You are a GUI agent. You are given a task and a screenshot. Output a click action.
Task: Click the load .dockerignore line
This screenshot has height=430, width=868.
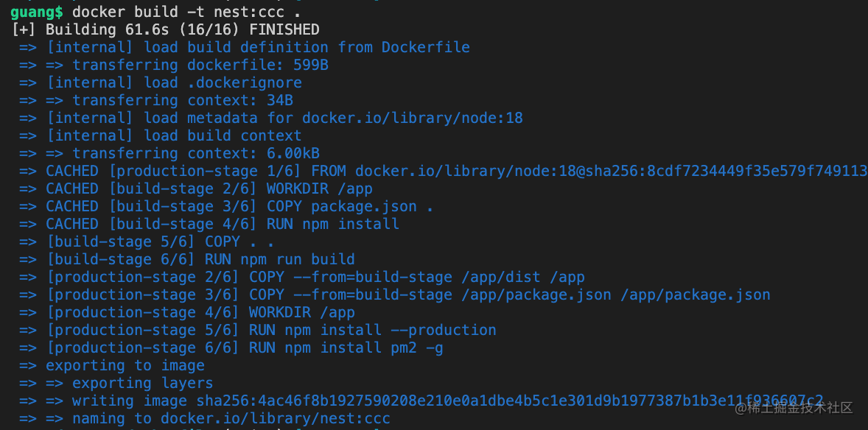coord(161,82)
